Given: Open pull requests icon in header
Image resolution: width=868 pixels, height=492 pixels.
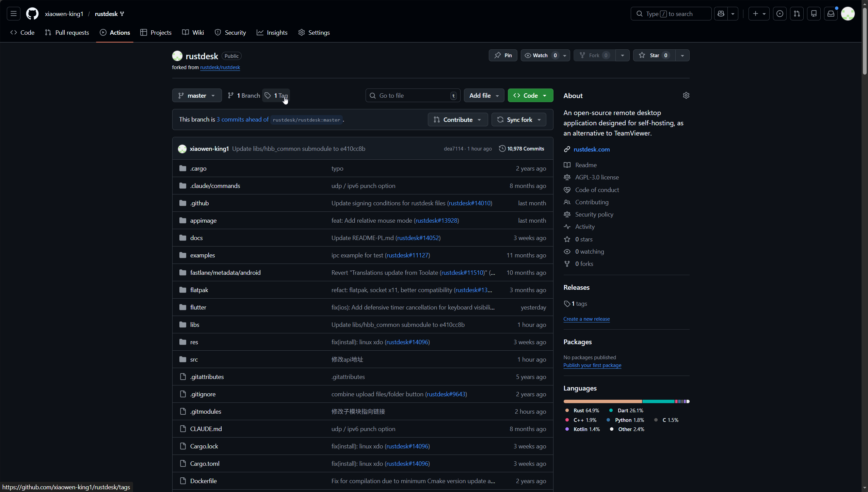Looking at the screenshot, I should point(797,14).
